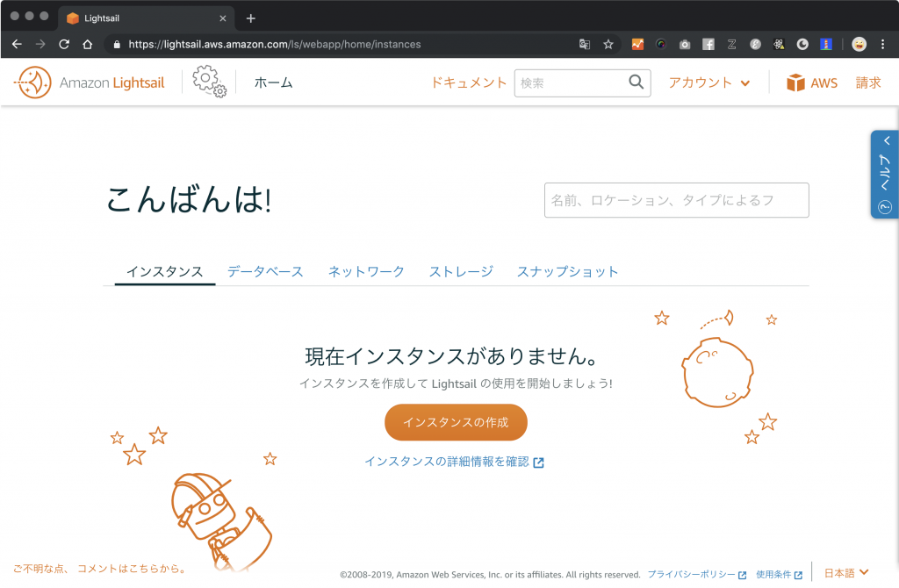Open the スナップショット tab
The image size is (899, 588).
tap(568, 272)
